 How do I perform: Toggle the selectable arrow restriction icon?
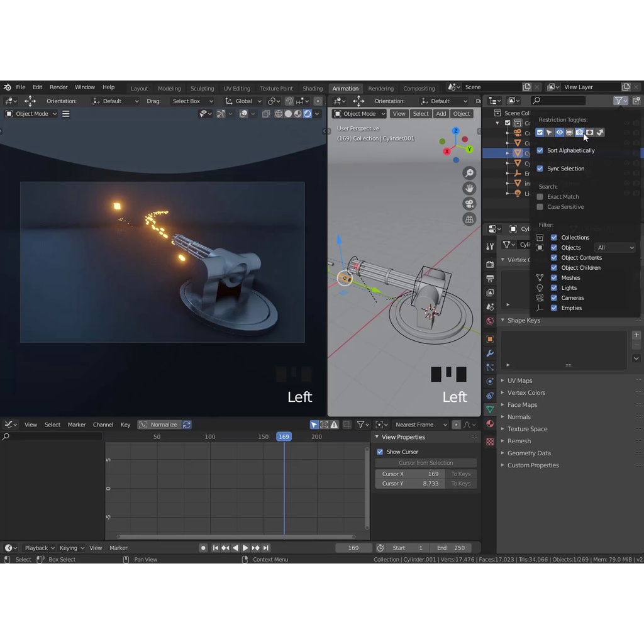pyautogui.click(x=549, y=133)
